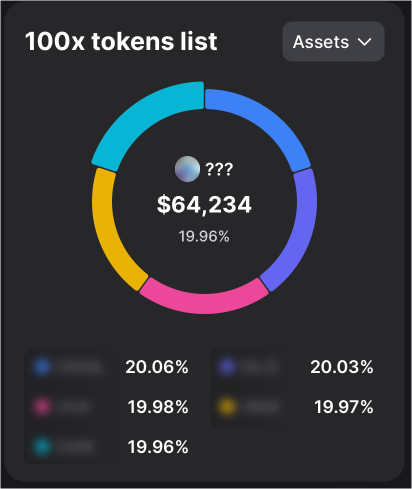Click the 19.98% legend value
Image resolution: width=412 pixels, height=489 pixels.
(x=158, y=407)
